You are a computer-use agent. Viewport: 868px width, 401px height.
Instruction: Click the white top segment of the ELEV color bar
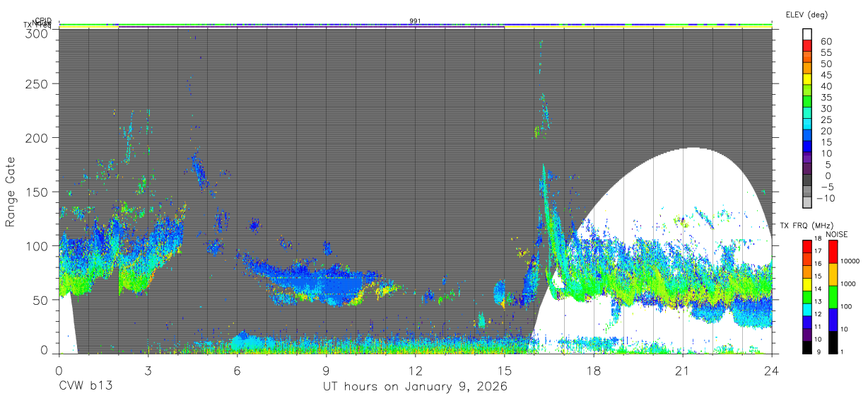tap(808, 33)
